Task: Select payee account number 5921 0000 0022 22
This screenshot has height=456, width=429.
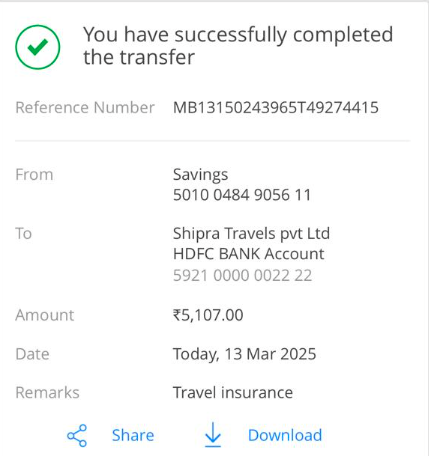Action: point(242,276)
